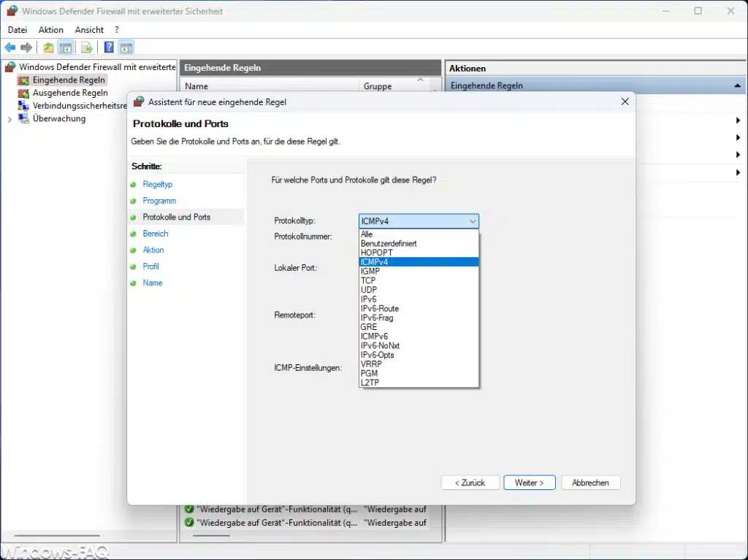Image resolution: width=748 pixels, height=560 pixels.
Task: Select Ausgehende Regeln in the tree
Action: 70,93
